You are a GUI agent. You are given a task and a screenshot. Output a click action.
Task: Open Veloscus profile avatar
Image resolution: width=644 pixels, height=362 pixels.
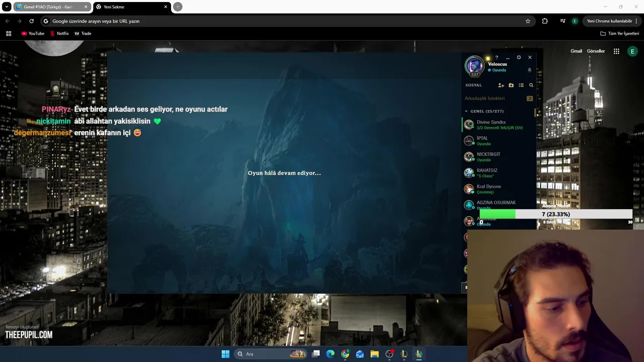(474, 66)
